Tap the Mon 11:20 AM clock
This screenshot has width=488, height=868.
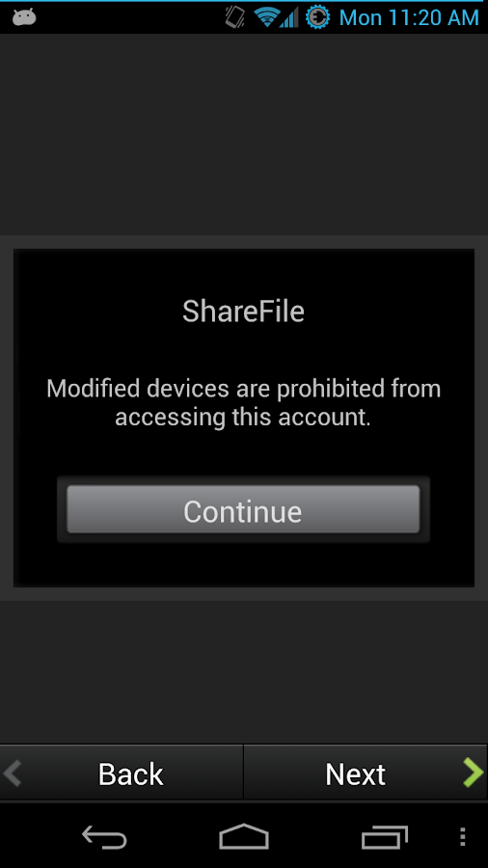409,17
